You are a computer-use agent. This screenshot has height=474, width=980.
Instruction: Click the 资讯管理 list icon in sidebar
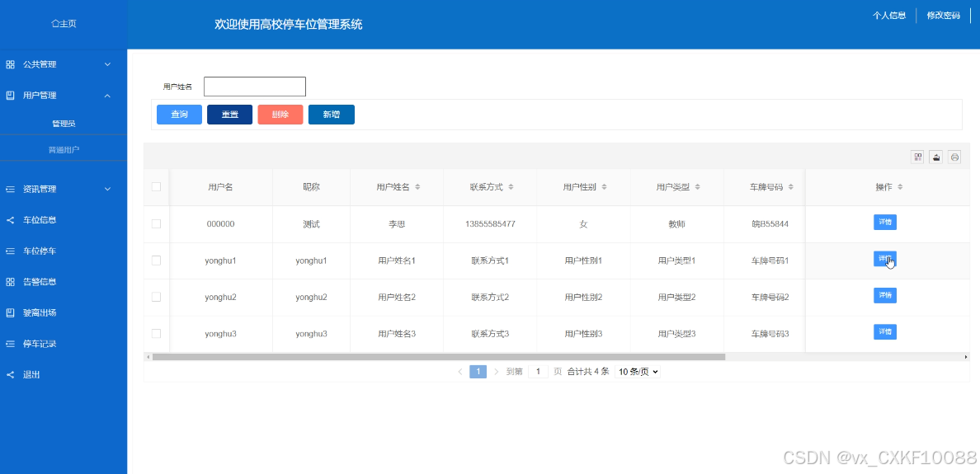[10, 189]
